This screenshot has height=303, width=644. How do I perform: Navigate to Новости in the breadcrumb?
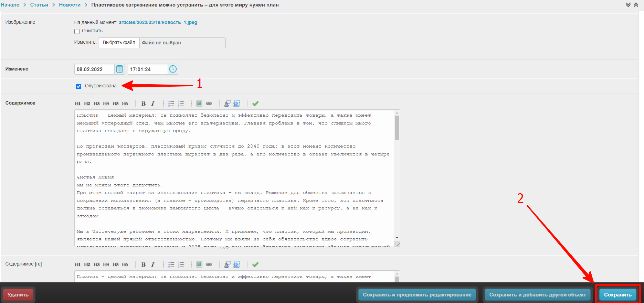pos(70,5)
